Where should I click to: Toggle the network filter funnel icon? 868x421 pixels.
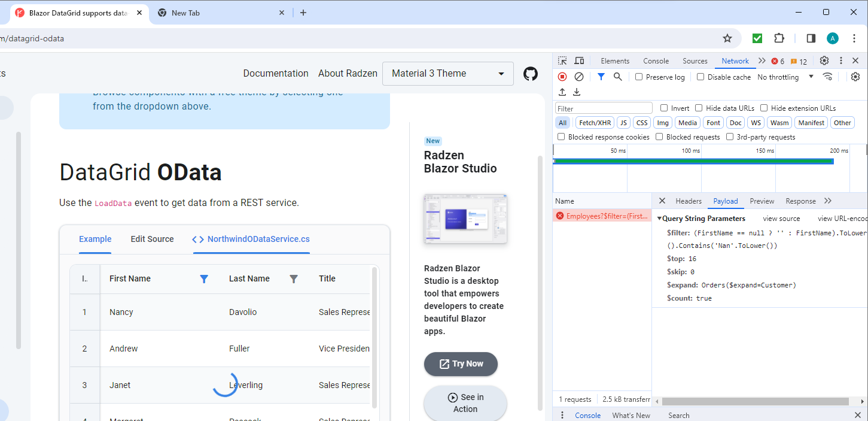pos(601,77)
